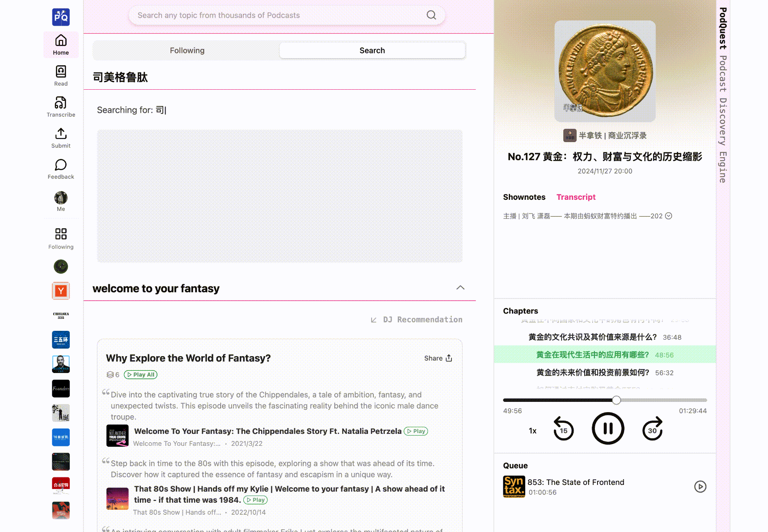Open the blue podcast icon below 李诞
Viewport: 768px width, 532px height.
[61, 437]
